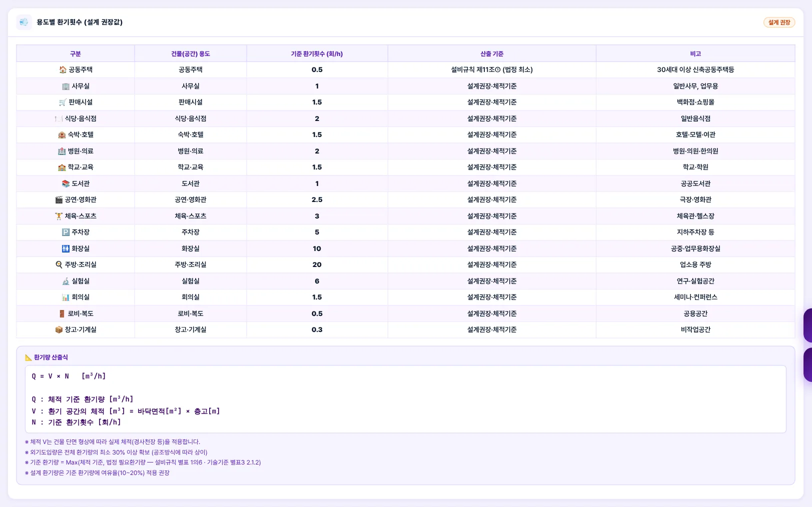
Task: Click the house icon in 공동주택 row
Action: pyautogui.click(x=63, y=70)
